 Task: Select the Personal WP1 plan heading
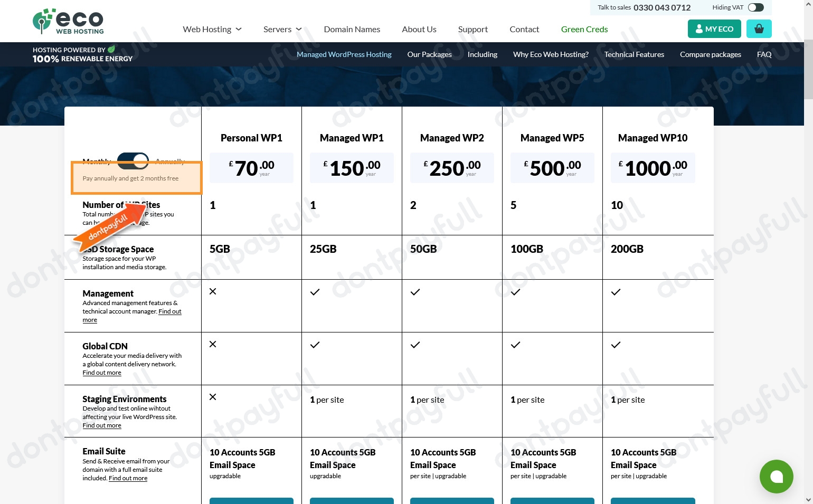pos(251,138)
